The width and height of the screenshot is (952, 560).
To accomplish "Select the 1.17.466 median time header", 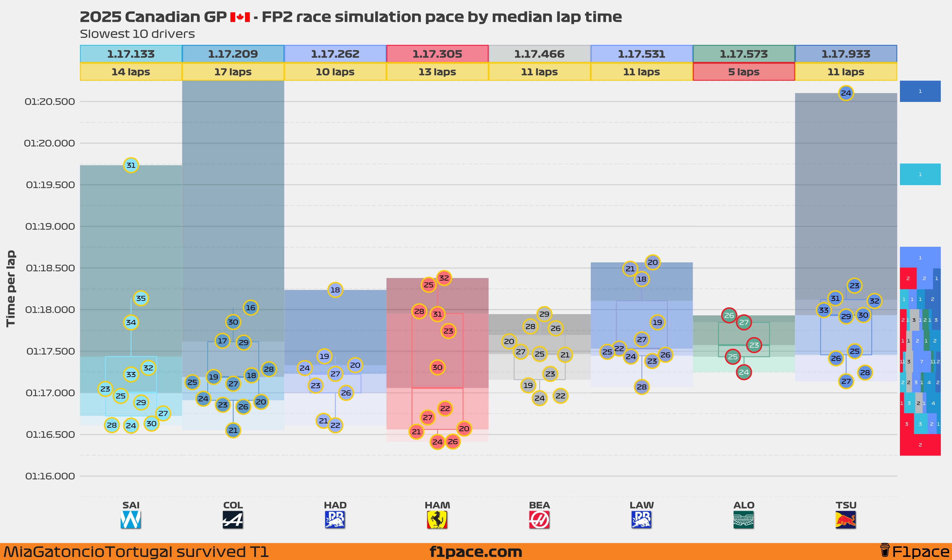I will coord(540,54).
